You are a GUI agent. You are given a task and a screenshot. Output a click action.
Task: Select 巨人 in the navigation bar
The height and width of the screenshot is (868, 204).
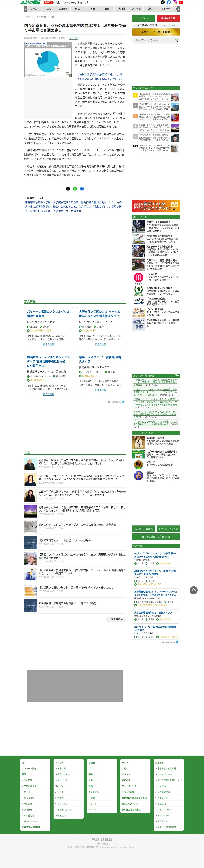49,9
